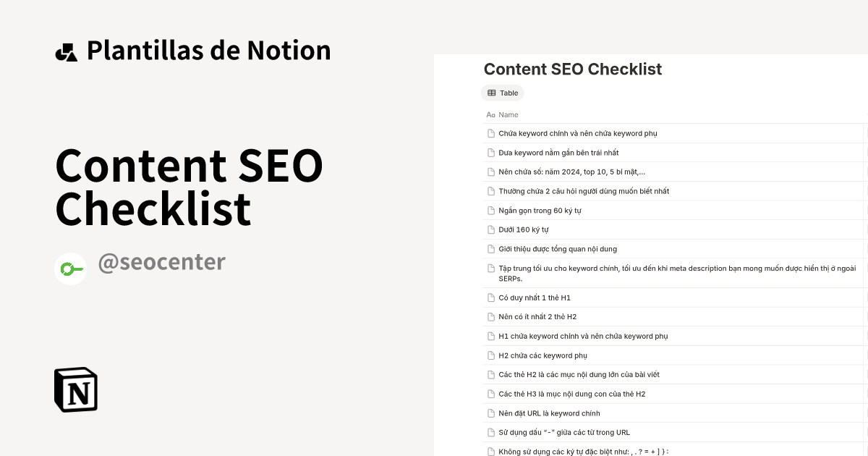Screen dimensions: 868x456
Task: Switch to the Table view tab
Action: 503,93
